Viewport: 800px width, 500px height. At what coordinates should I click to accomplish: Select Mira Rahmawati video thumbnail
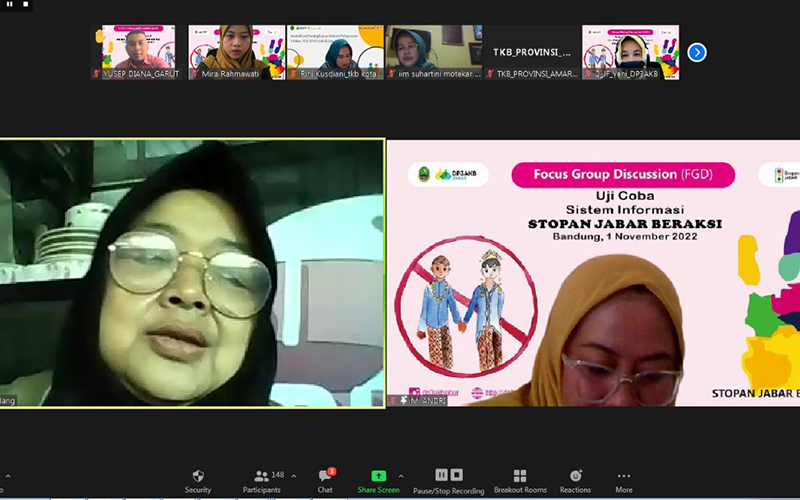click(x=237, y=52)
